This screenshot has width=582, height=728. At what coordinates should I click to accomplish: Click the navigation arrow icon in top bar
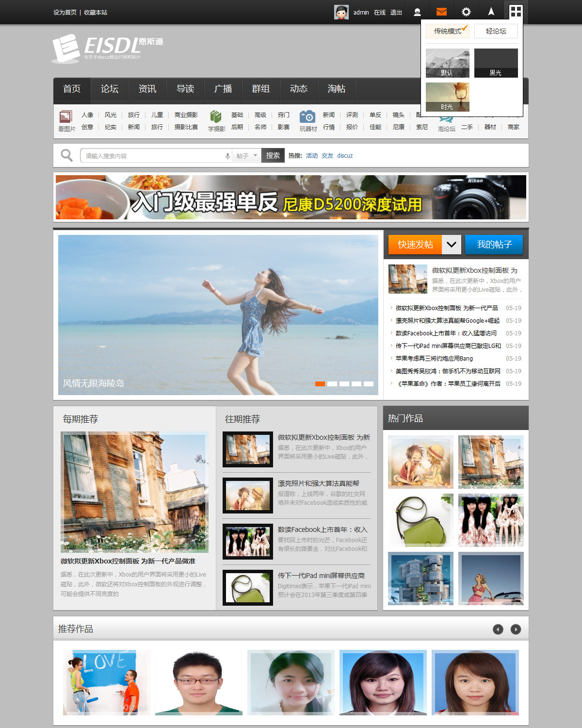click(x=491, y=12)
